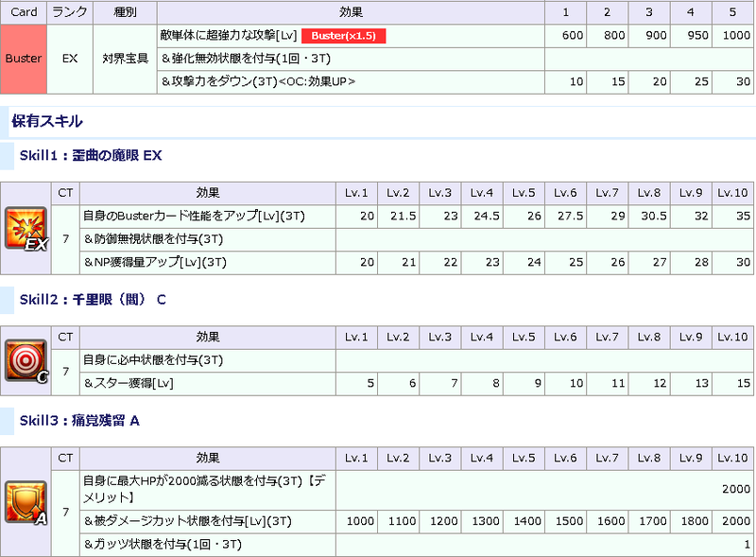The image size is (756, 557).
Task: Click damage cut value 1800 at Lv.9
Action: coord(695,522)
